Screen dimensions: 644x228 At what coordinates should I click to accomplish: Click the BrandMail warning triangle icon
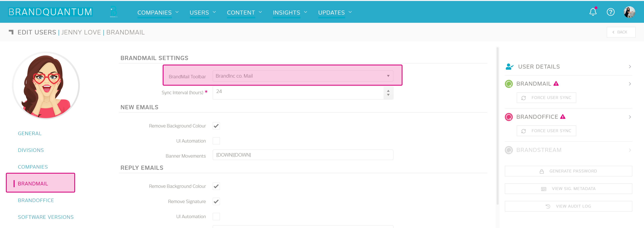tap(556, 84)
